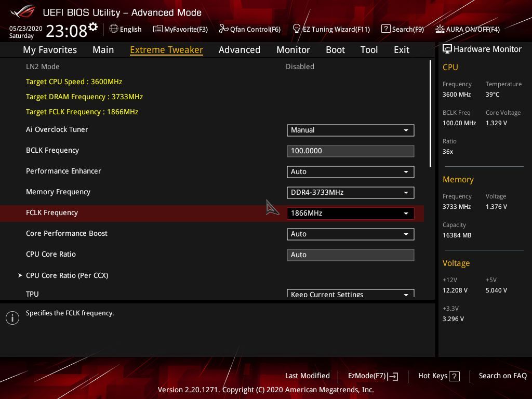This screenshot has height=399, width=532.
Task: Click the Qfan Control fan icon
Action: point(223,29)
